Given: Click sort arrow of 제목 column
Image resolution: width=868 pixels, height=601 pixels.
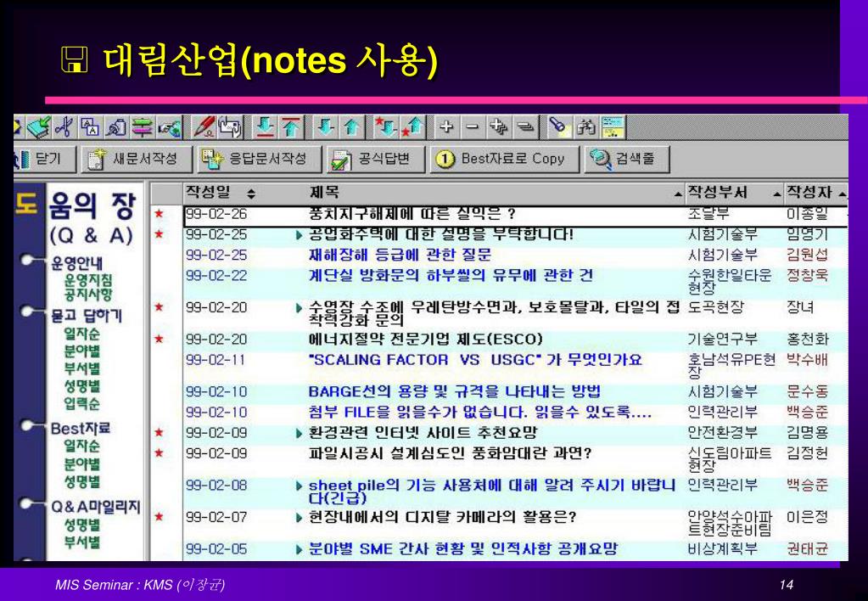Looking at the screenshot, I should 678,194.
